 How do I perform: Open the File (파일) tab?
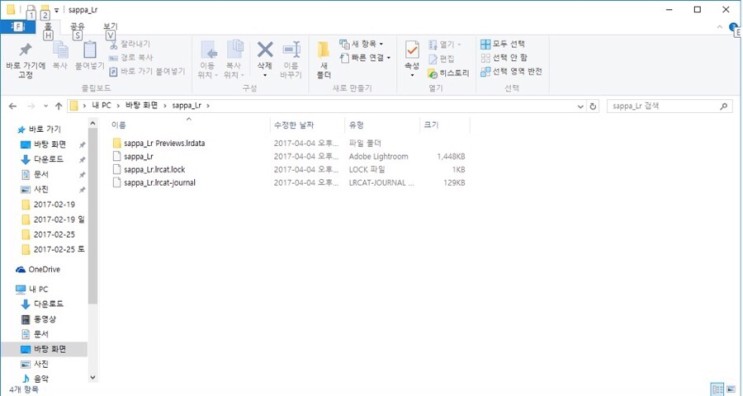(18, 27)
